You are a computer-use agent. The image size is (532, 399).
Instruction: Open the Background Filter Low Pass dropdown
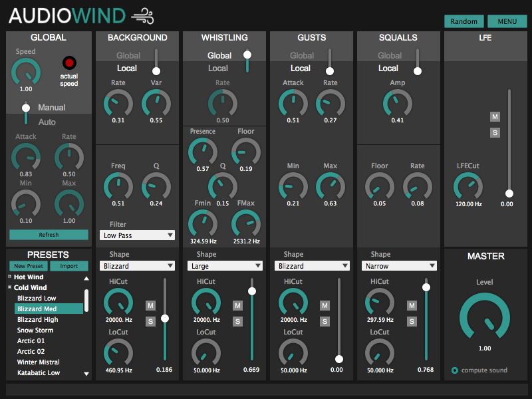pyautogui.click(x=137, y=235)
